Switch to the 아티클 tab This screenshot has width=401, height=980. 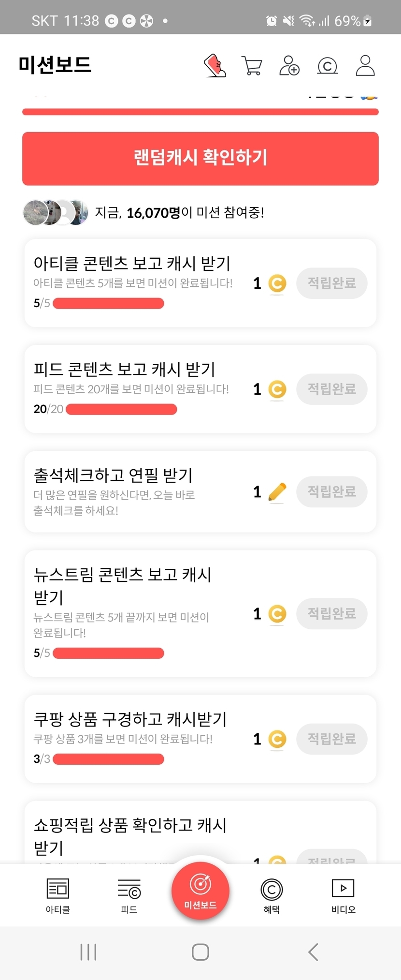click(x=58, y=895)
